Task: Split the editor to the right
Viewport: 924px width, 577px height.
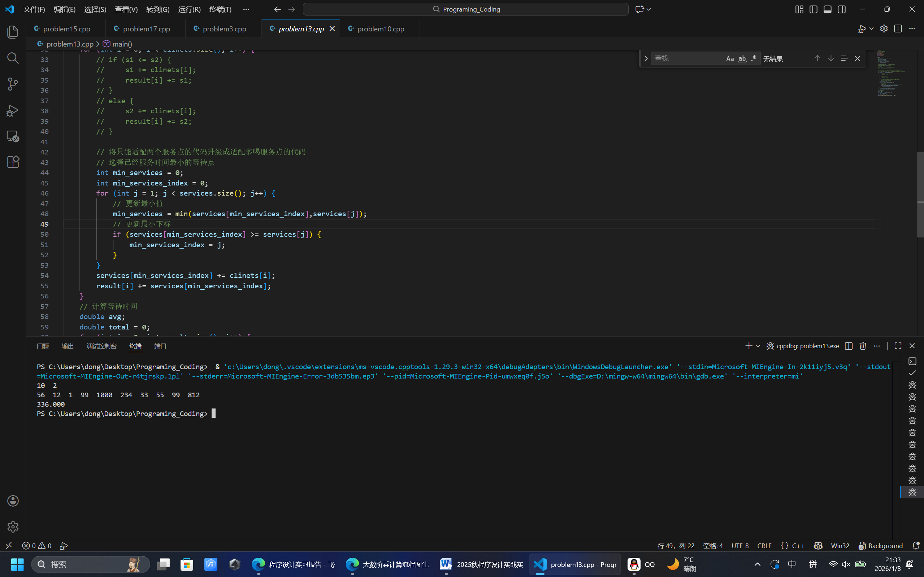Action: pyautogui.click(x=898, y=29)
